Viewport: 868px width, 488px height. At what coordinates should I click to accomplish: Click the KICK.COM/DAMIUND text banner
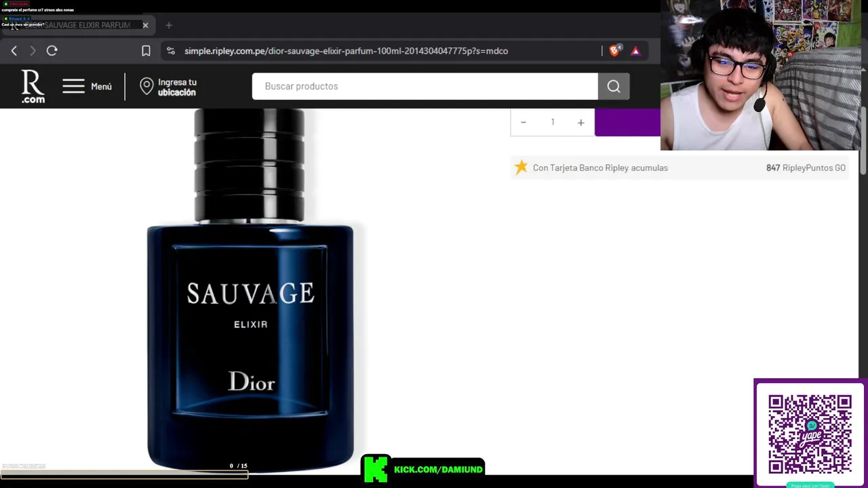pyautogui.click(x=438, y=469)
